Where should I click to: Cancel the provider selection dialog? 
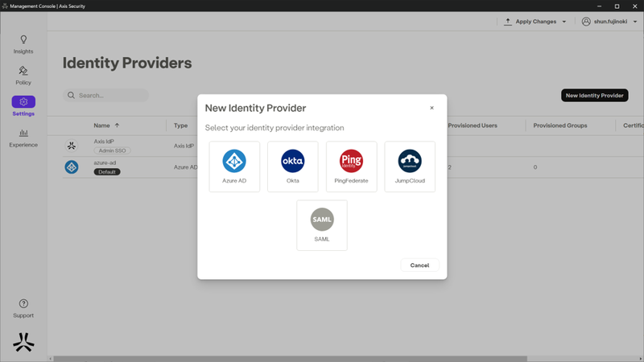click(x=419, y=265)
